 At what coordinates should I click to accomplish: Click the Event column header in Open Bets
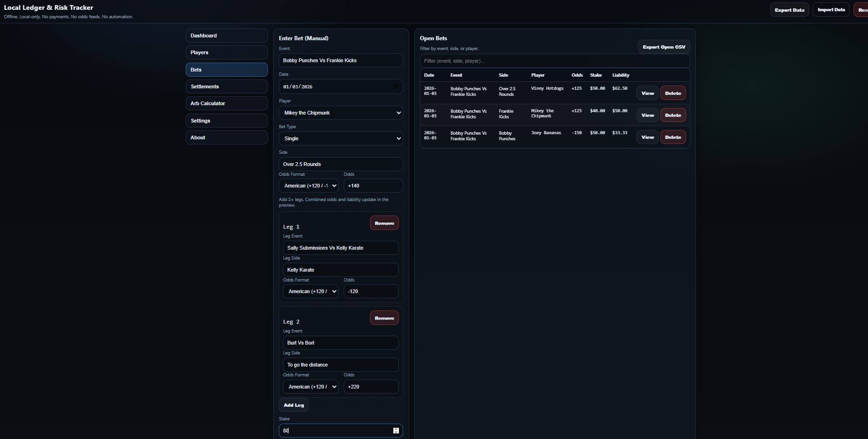(456, 75)
